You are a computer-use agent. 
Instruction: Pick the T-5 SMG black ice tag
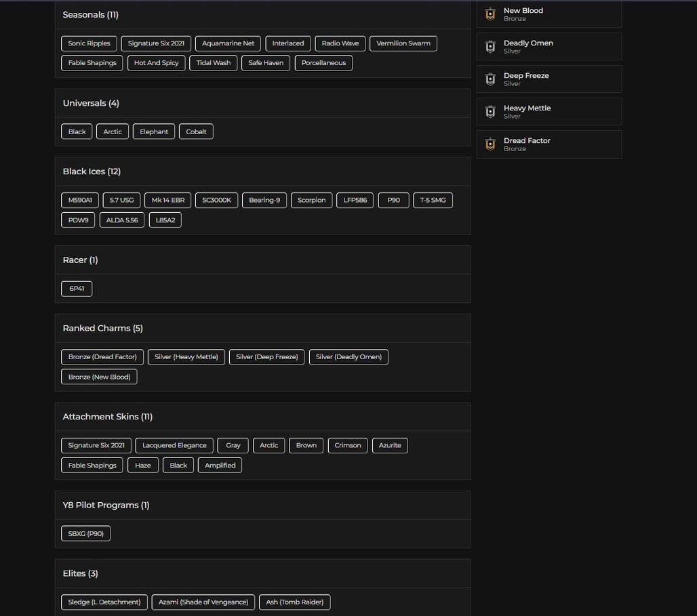tap(433, 200)
